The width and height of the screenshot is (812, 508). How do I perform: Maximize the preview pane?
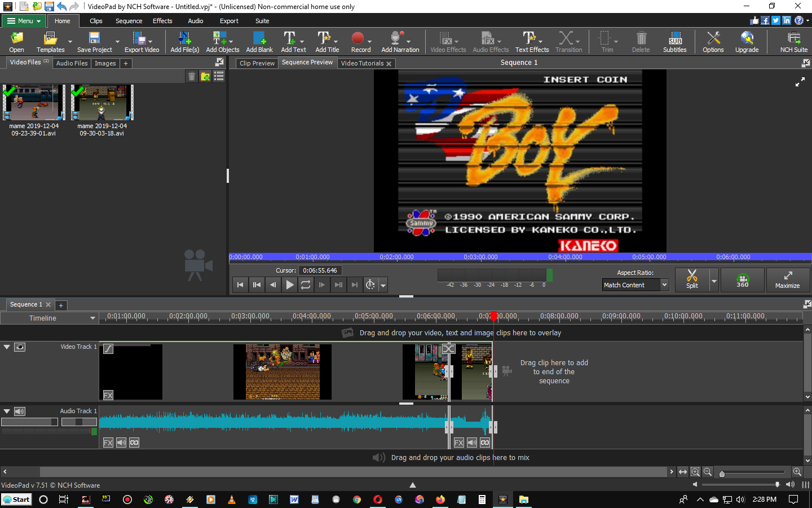point(787,279)
